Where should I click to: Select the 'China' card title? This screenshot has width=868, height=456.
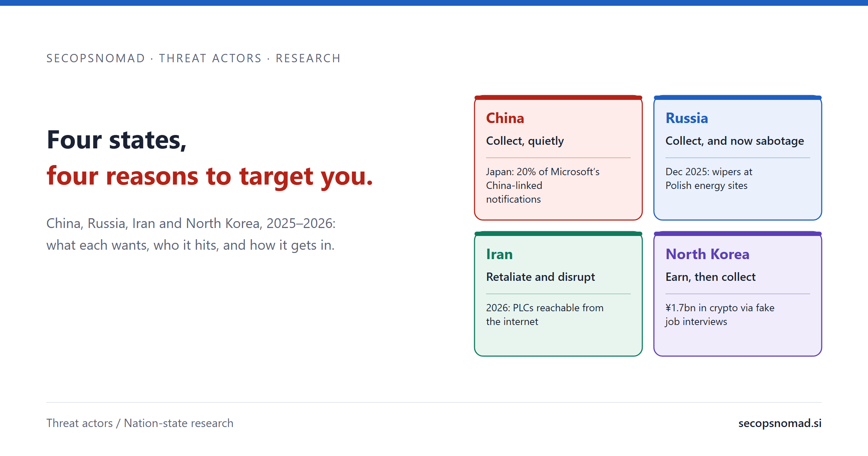505,118
